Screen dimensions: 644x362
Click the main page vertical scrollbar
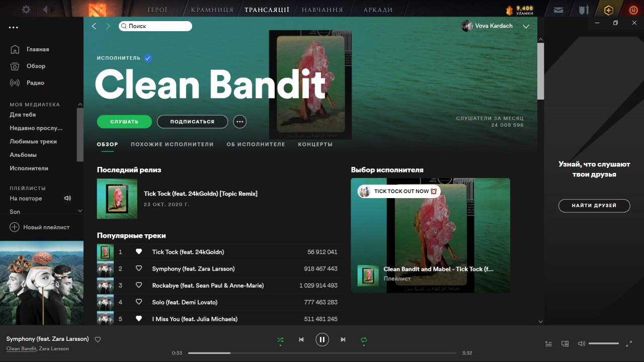pyautogui.click(x=541, y=71)
